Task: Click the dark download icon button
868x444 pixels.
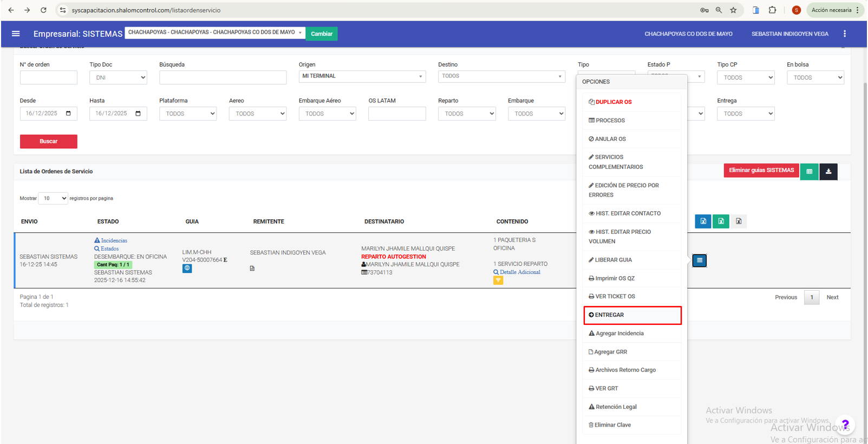Action: coord(828,172)
